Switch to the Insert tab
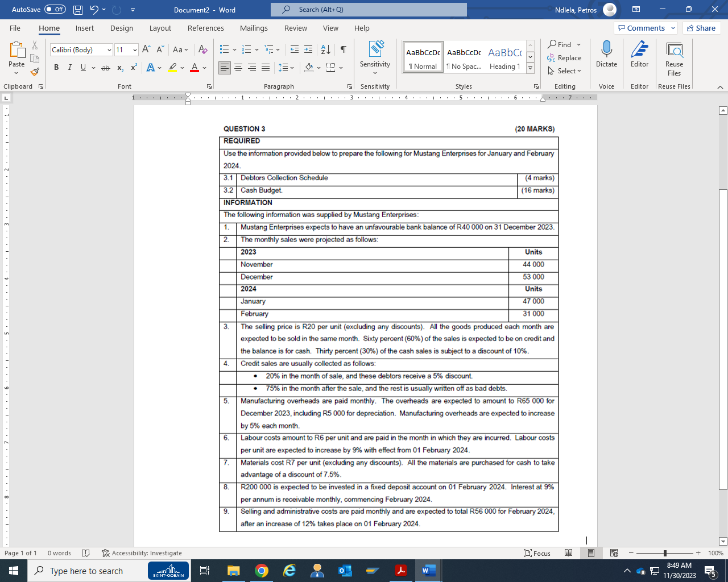The height and width of the screenshot is (582, 728). (x=85, y=28)
